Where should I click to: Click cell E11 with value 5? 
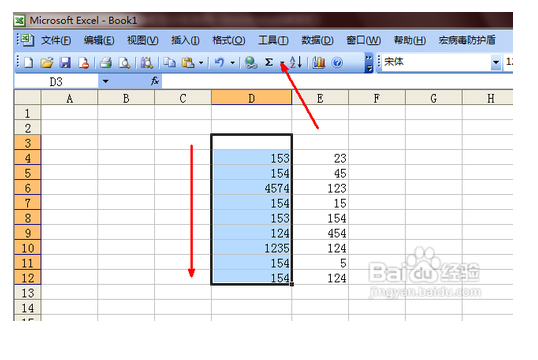click(x=320, y=263)
